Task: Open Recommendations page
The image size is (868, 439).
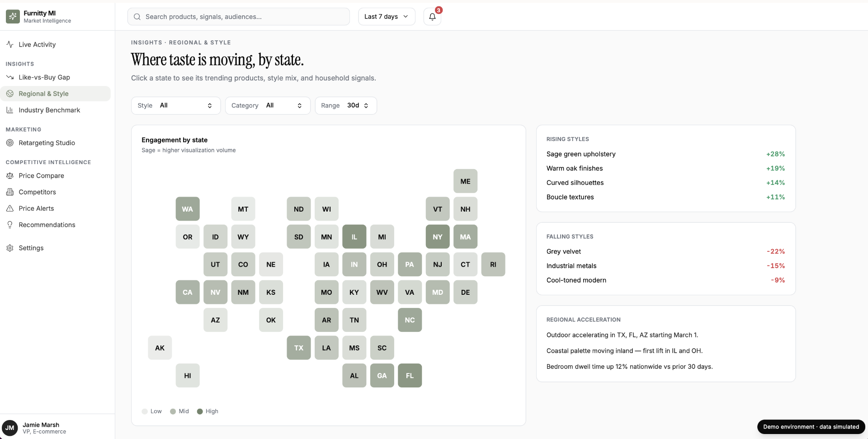Action: click(56, 225)
